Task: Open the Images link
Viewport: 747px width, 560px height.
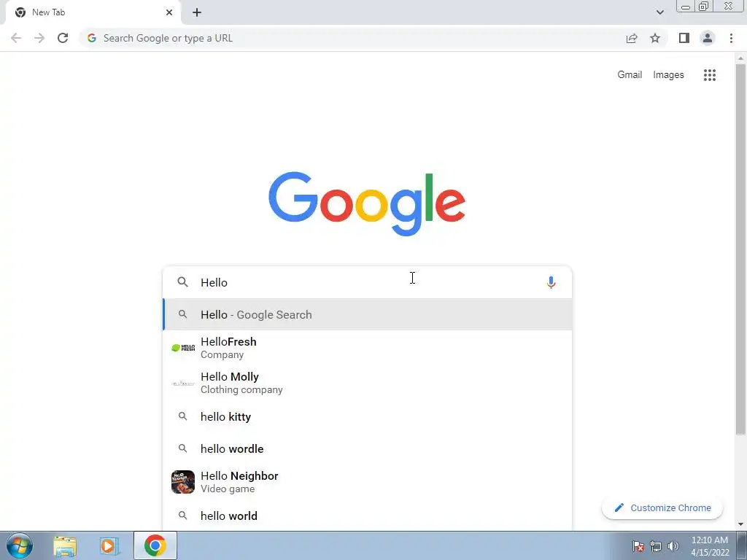Action: tap(668, 75)
